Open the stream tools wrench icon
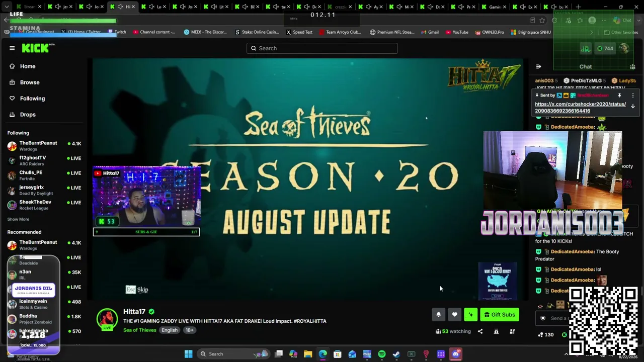This screenshot has height=362, width=644. click(512, 331)
